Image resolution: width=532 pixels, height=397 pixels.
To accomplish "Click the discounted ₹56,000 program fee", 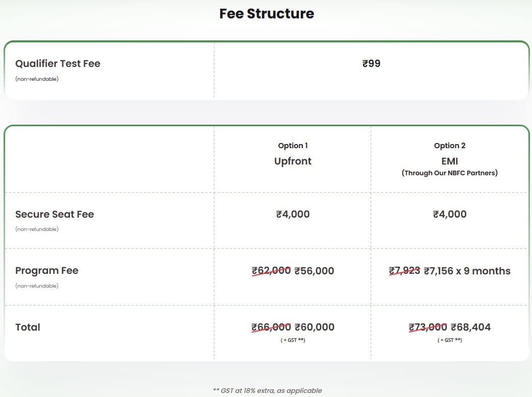I will coord(314,271).
